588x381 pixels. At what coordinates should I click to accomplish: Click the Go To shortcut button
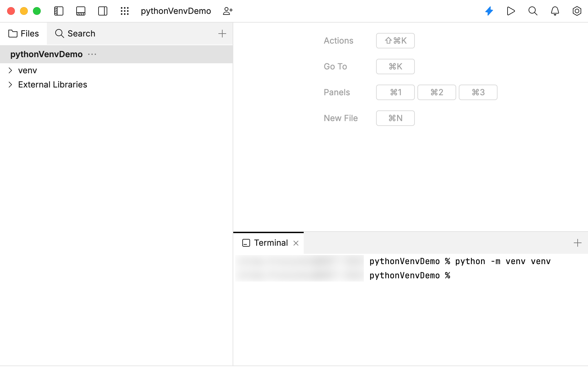click(395, 67)
